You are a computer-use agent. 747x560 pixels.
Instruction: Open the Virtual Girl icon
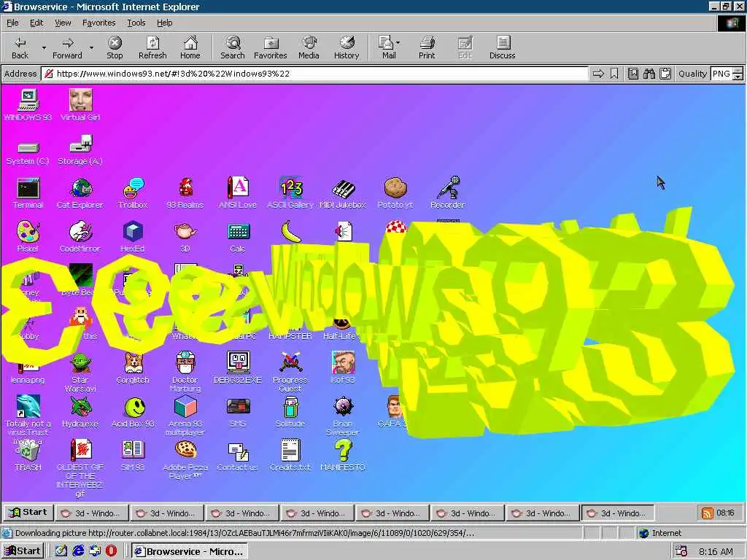tap(80, 105)
